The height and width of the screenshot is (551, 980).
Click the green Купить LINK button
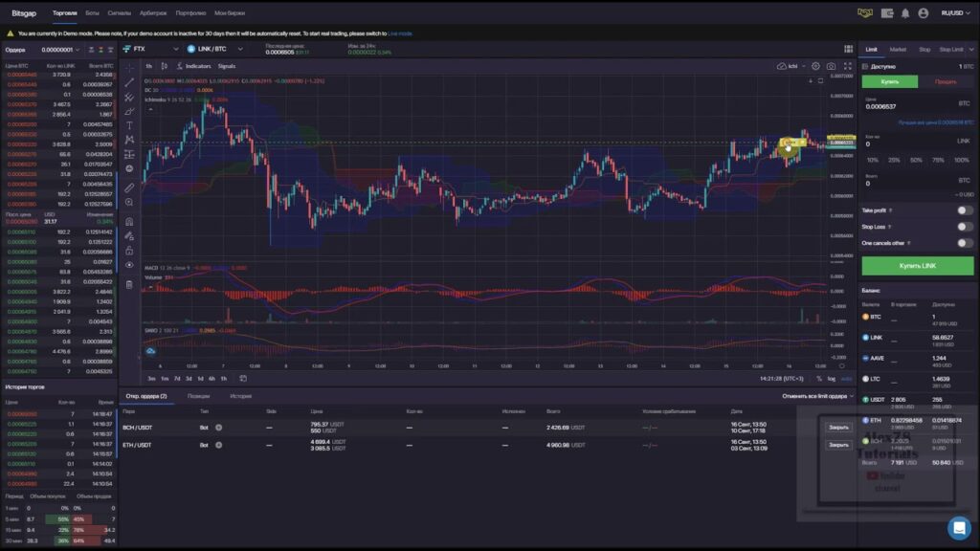coord(917,265)
